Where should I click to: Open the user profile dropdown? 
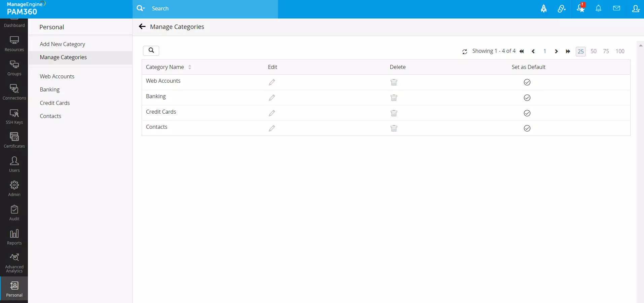636,8
